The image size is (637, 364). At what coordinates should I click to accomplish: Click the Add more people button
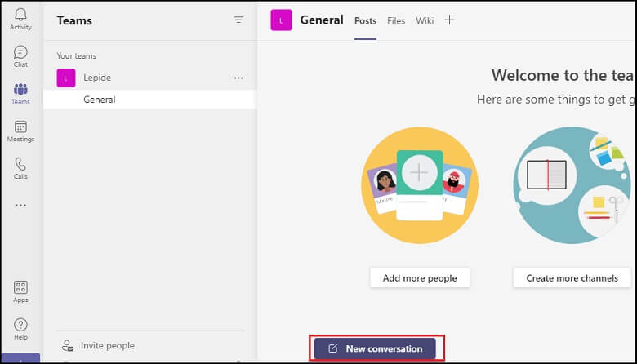[x=420, y=278]
